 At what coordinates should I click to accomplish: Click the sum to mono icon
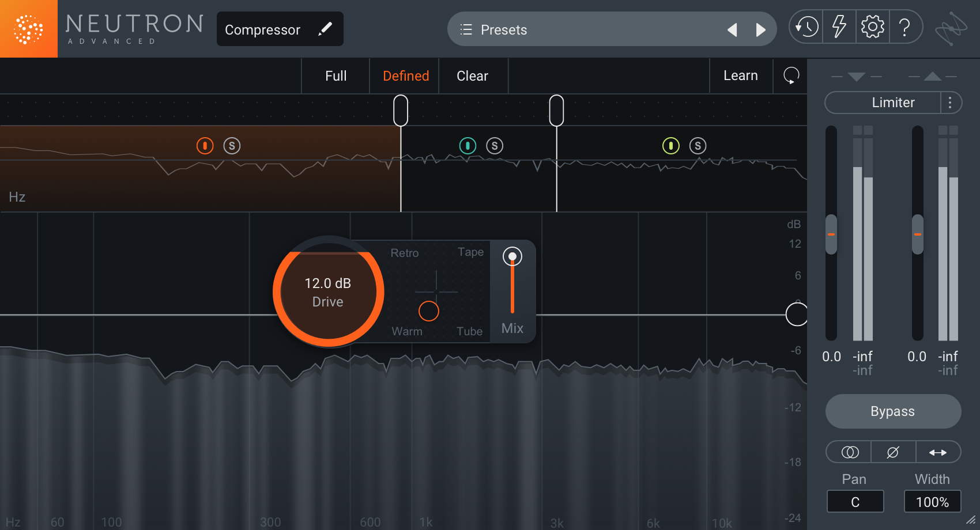tap(850, 452)
